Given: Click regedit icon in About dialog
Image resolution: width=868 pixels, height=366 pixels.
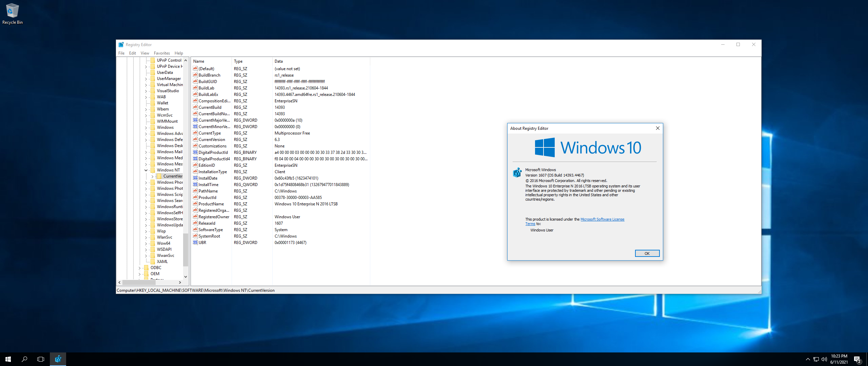Looking at the screenshot, I should [x=517, y=172].
